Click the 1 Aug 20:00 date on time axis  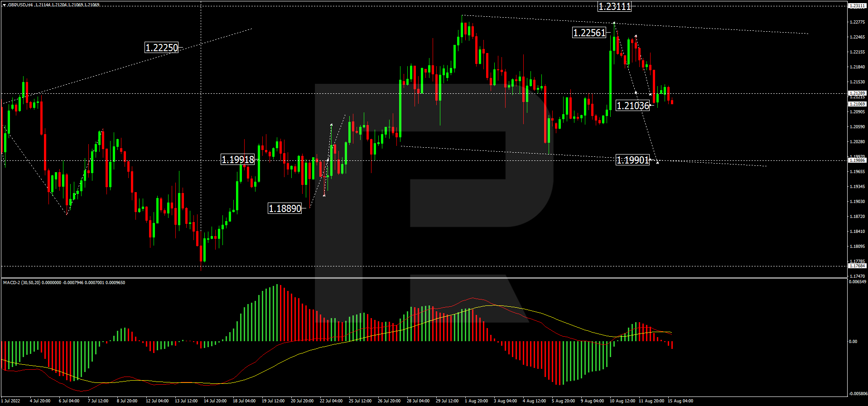tap(476, 401)
